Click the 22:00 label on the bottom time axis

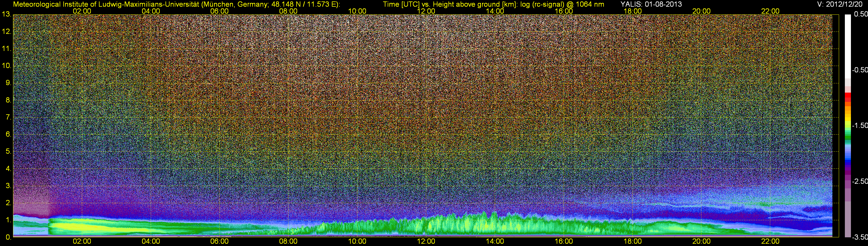coord(770,242)
